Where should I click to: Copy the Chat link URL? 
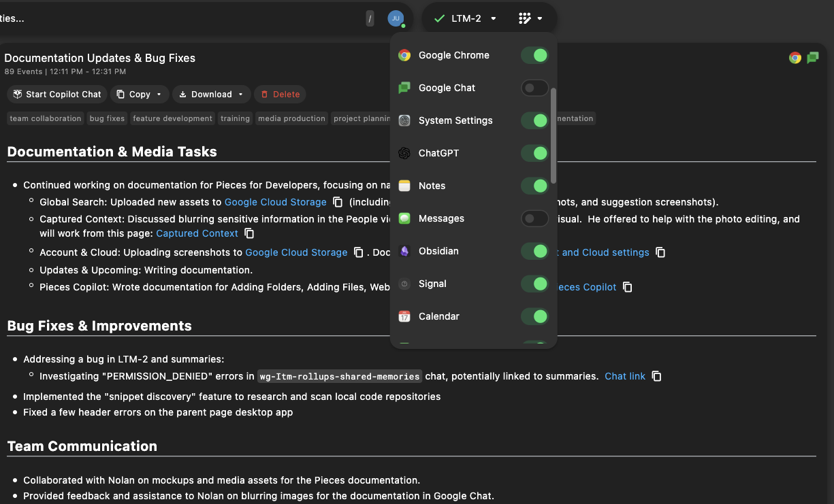click(656, 376)
